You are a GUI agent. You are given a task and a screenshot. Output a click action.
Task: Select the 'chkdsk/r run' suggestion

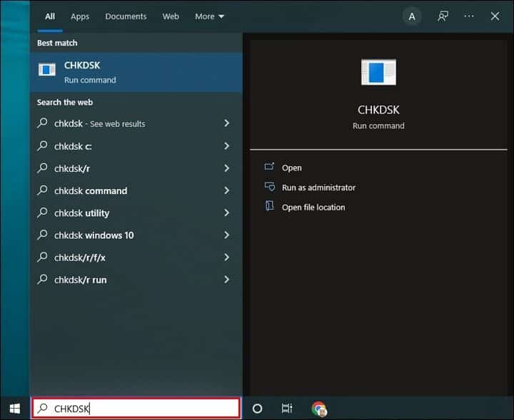pyautogui.click(x=136, y=280)
